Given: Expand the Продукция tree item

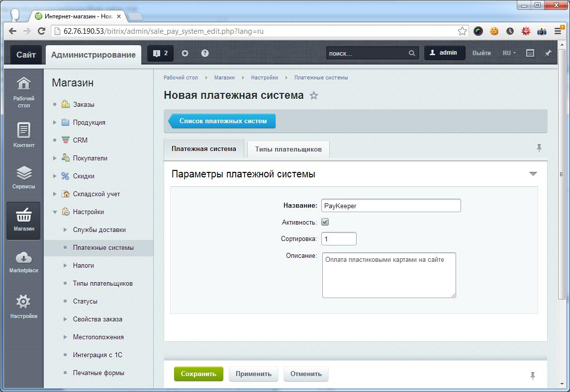Looking at the screenshot, I should click(55, 122).
